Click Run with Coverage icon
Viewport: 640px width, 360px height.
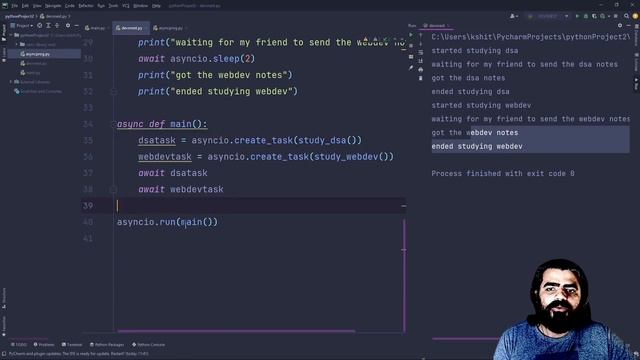594,16
